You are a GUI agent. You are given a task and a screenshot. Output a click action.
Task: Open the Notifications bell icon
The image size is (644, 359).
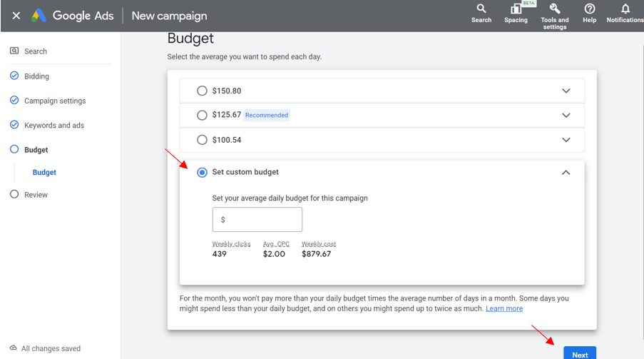[625, 9]
